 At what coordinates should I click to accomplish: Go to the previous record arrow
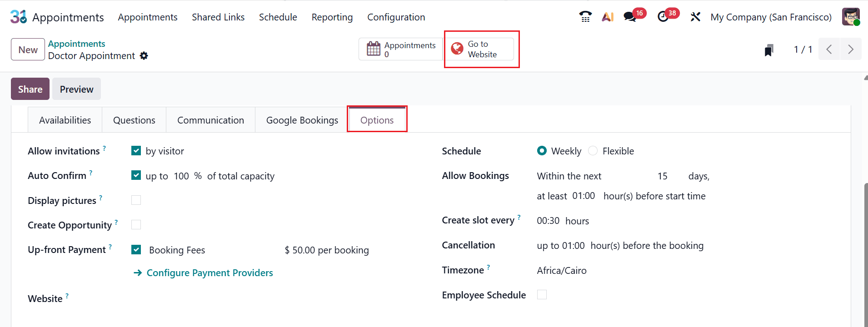829,50
